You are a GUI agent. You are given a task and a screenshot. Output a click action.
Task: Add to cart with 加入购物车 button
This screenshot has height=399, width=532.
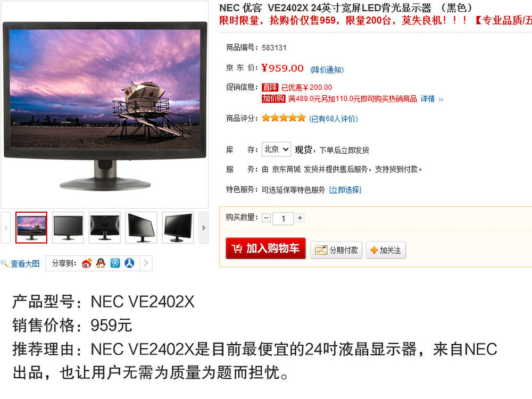(x=265, y=248)
